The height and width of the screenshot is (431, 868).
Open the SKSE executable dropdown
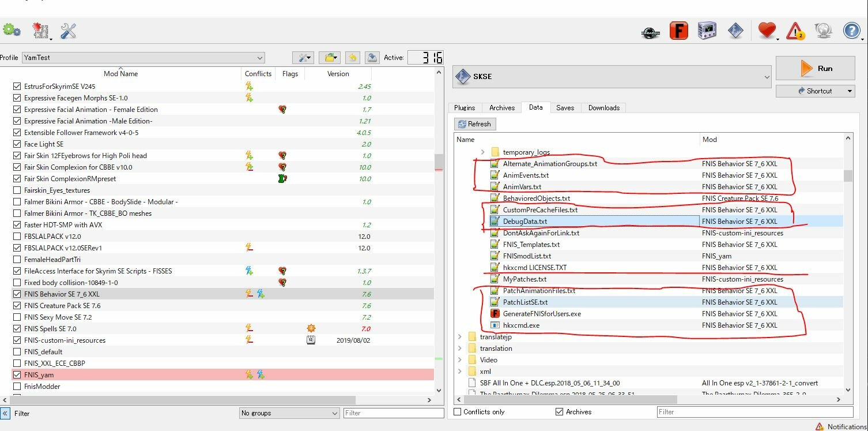[612, 76]
